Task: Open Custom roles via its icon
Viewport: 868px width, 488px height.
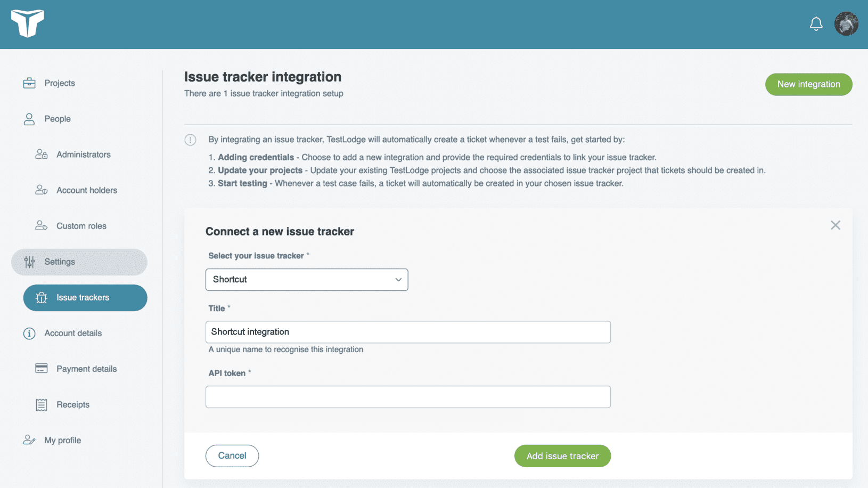Action: [x=41, y=225]
